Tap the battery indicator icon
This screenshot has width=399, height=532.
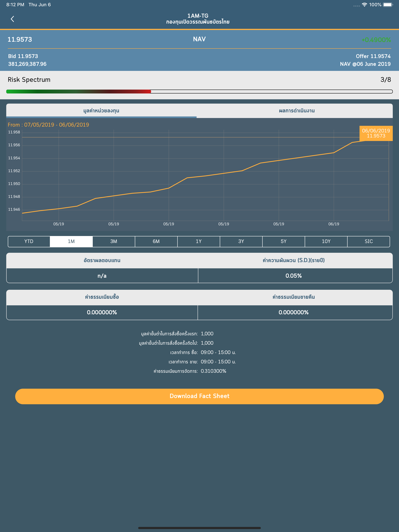pyautogui.click(x=388, y=4)
